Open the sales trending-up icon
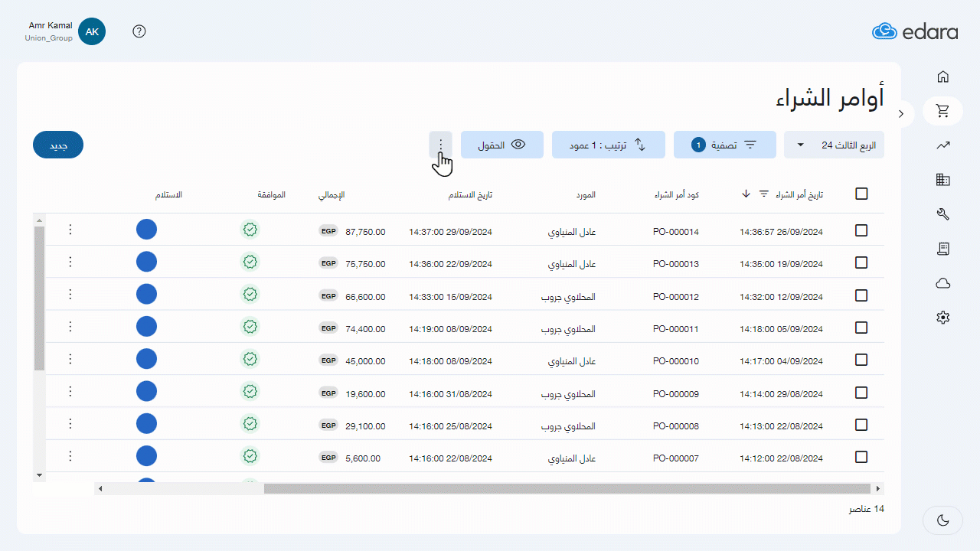The image size is (980, 551). 942,145
